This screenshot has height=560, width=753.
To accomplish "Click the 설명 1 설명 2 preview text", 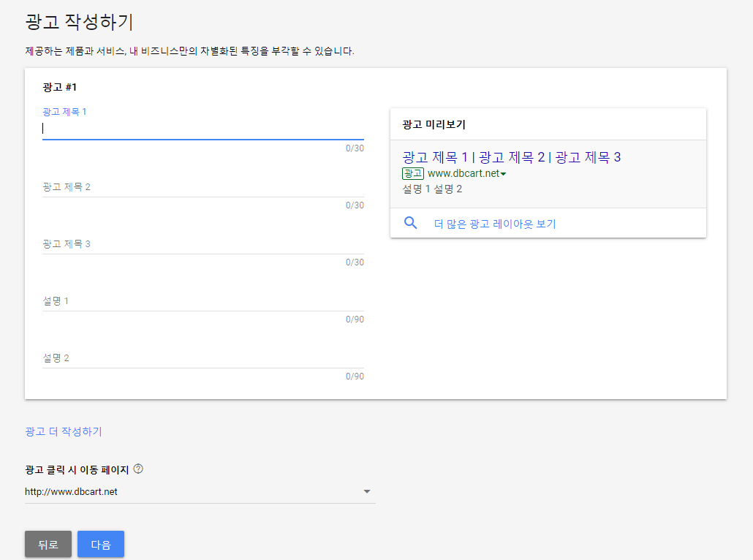I will point(432,189).
